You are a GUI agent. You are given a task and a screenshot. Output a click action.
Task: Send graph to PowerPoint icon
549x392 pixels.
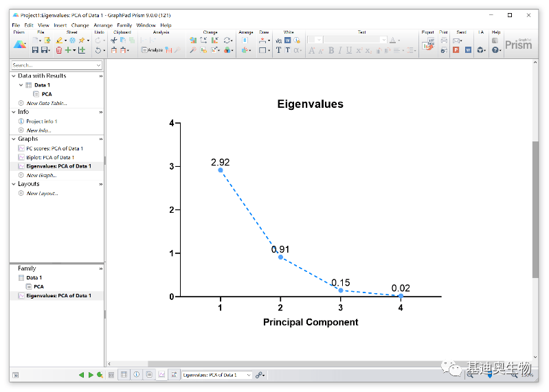(x=456, y=50)
